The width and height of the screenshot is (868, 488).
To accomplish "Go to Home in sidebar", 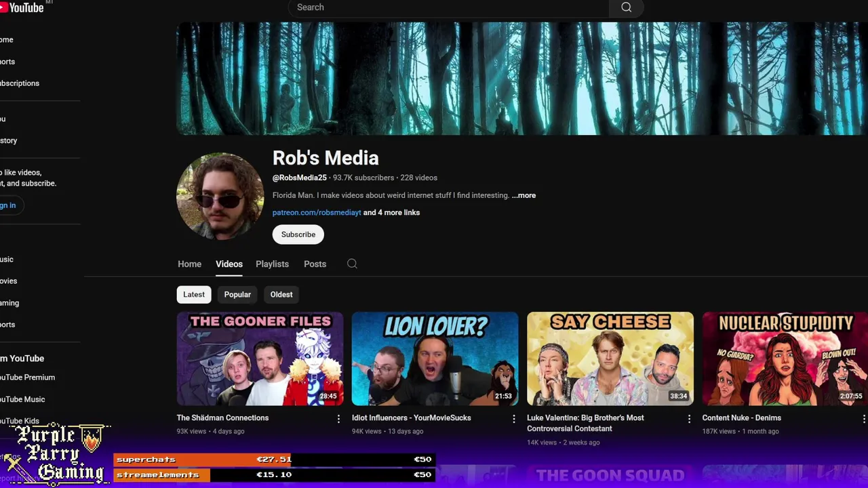I will [x=7, y=39].
